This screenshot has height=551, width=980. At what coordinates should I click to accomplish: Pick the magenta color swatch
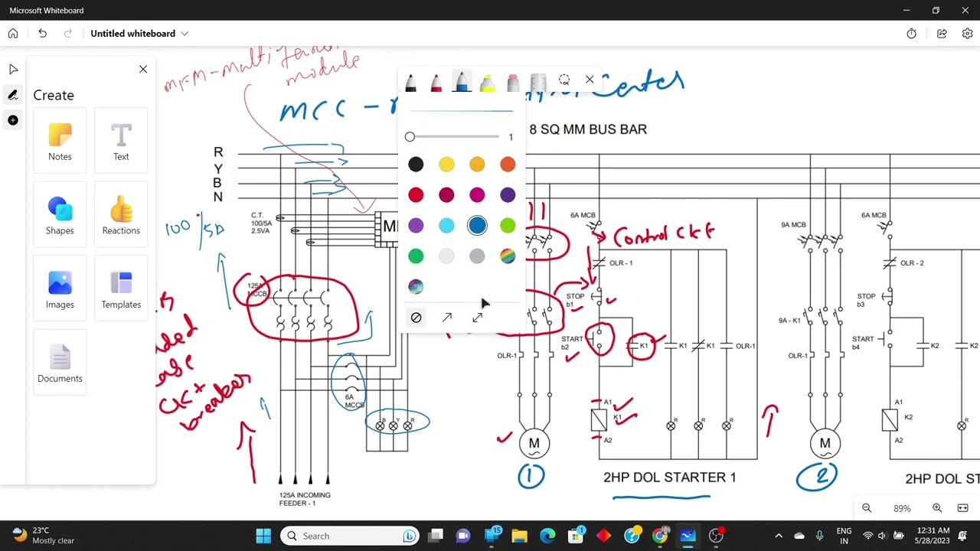click(477, 195)
